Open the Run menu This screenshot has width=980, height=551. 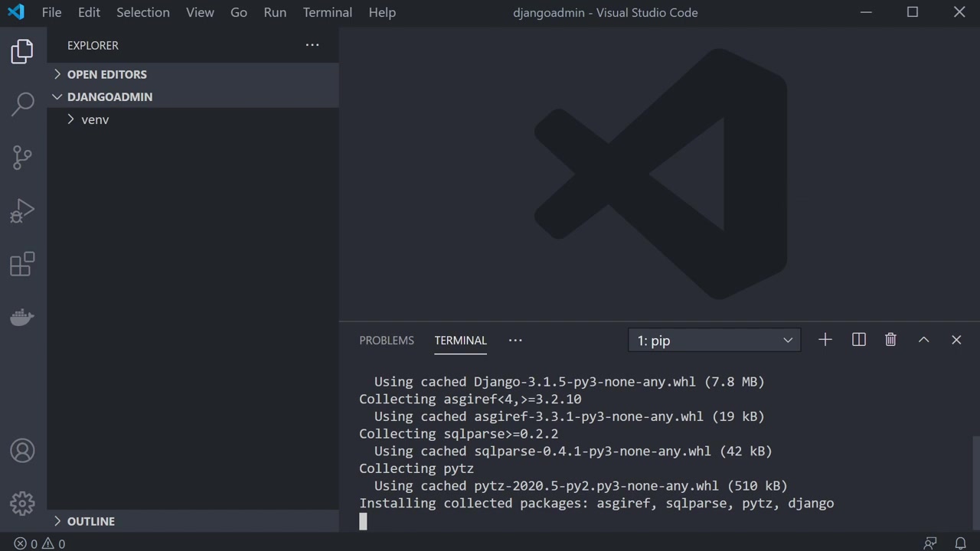[275, 12]
